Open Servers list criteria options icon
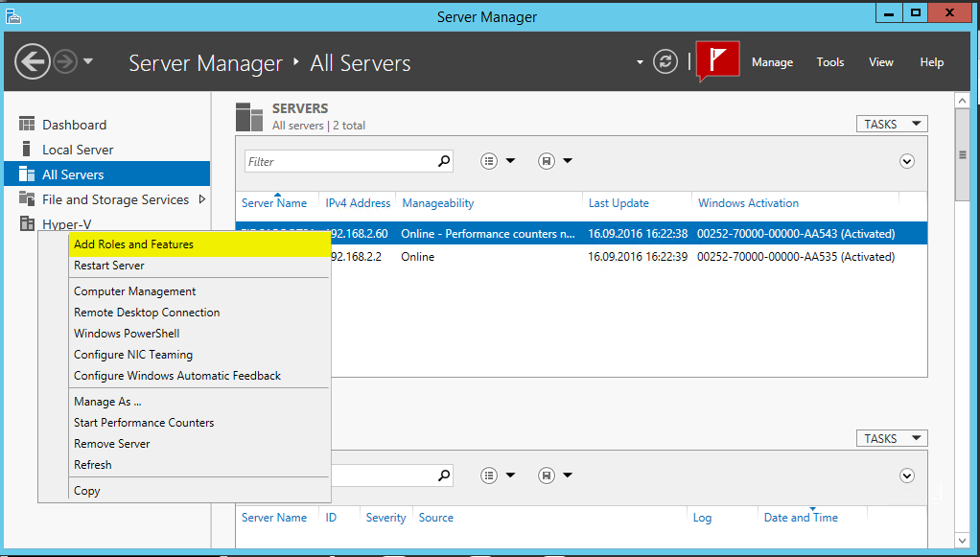 [489, 161]
